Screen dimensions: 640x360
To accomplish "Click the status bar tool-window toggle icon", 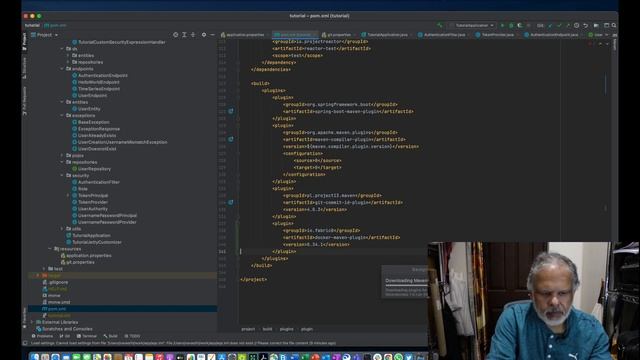I will point(25,343).
